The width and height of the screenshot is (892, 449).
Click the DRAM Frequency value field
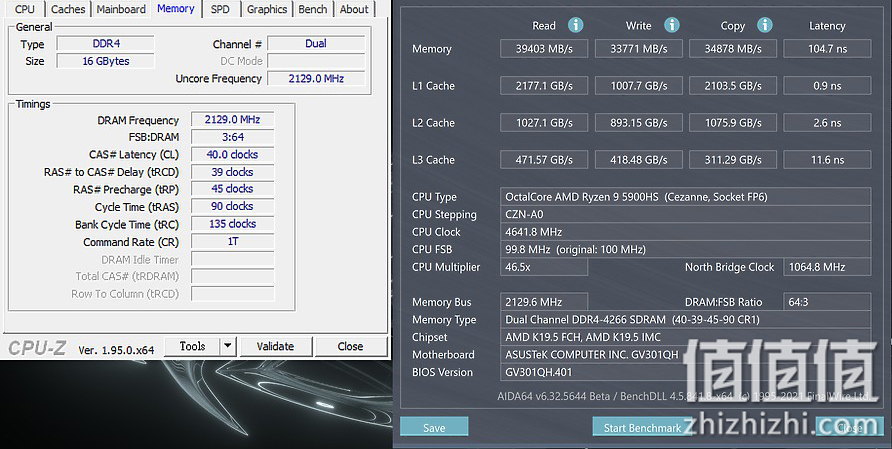tap(233, 120)
